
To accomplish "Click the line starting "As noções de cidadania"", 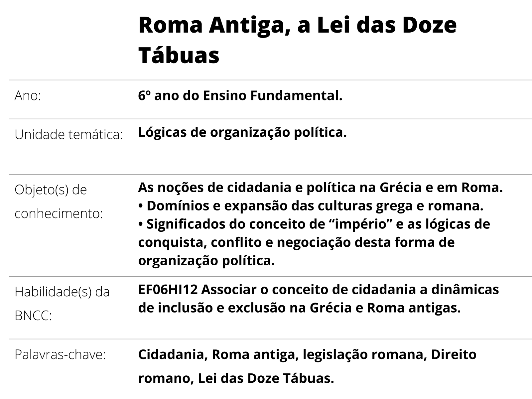I will click(x=320, y=188).
